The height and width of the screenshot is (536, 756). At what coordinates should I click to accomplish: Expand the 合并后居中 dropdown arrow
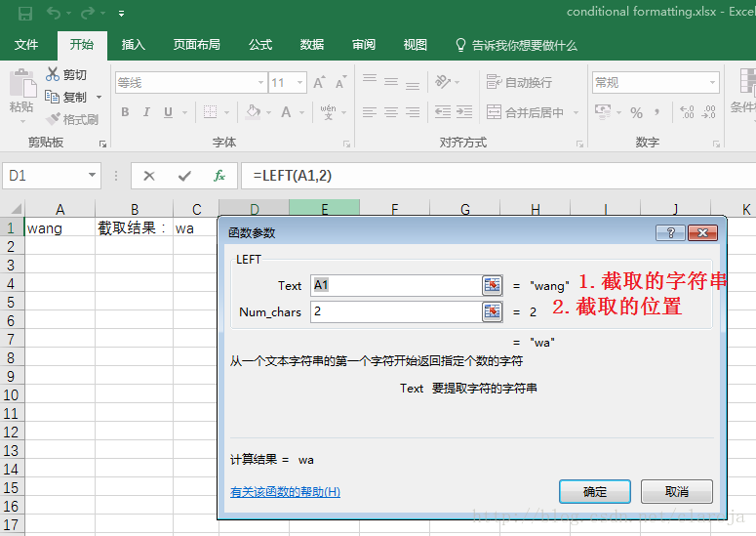(x=576, y=112)
